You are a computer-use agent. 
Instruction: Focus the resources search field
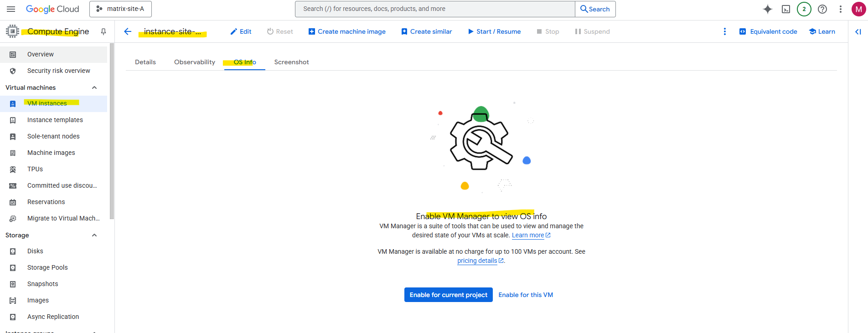(x=435, y=9)
